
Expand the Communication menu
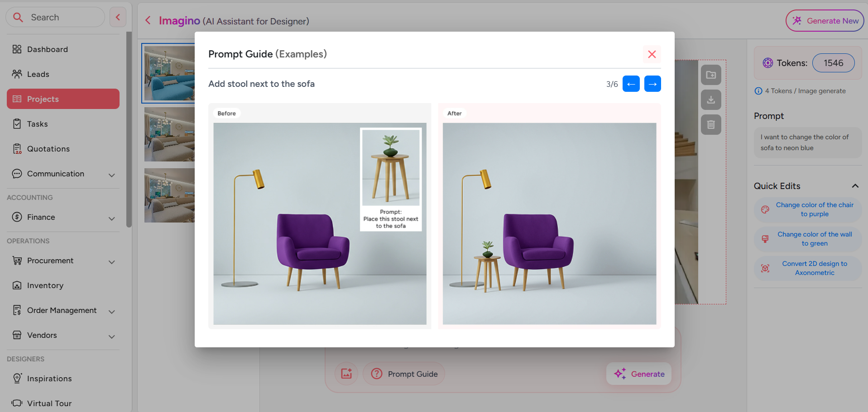pos(112,175)
